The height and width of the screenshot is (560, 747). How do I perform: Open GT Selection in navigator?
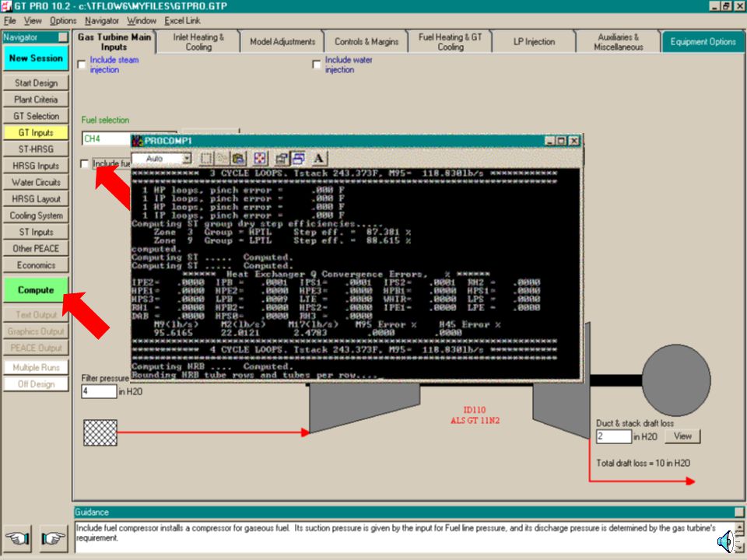tap(36, 116)
